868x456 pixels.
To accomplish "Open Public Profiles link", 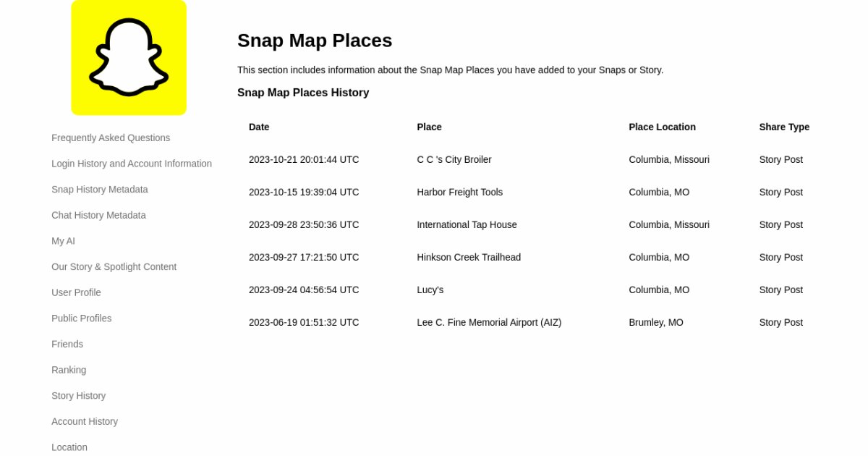I will click(81, 318).
